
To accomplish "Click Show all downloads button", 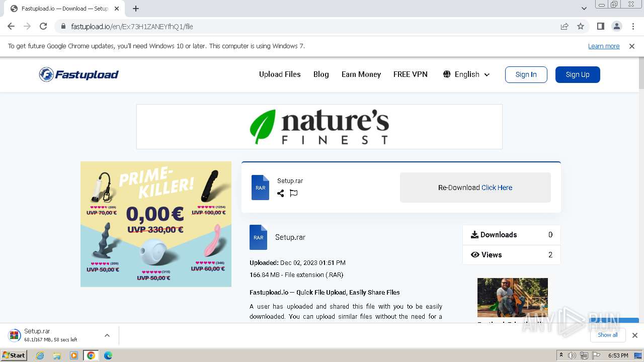I will [x=608, y=335].
